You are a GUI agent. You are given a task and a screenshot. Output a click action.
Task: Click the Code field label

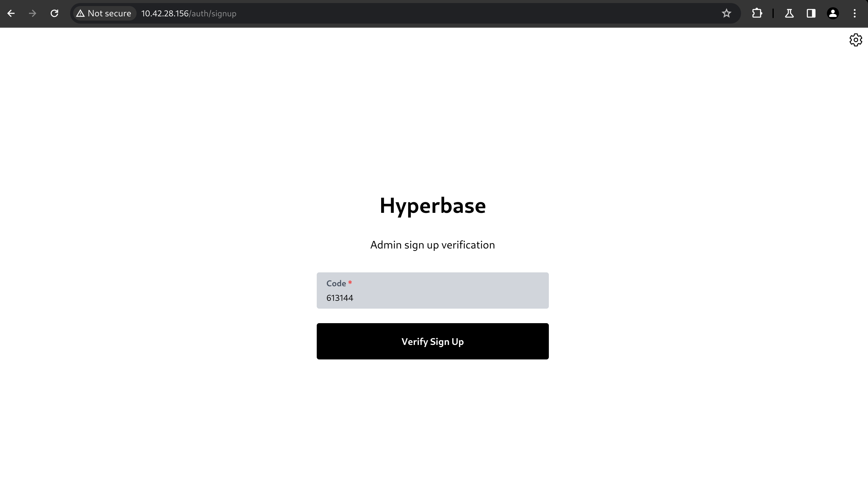point(336,283)
